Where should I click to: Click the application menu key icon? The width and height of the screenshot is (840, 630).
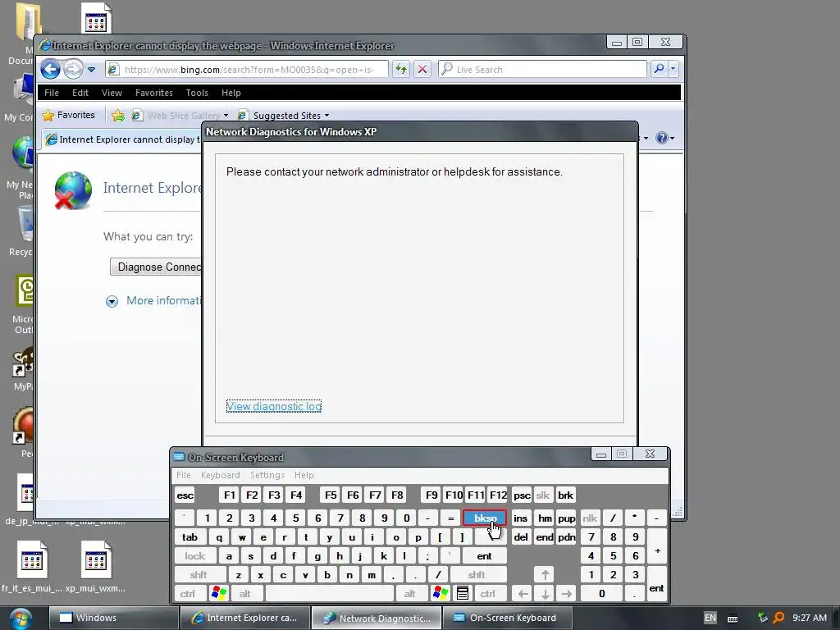(x=463, y=594)
